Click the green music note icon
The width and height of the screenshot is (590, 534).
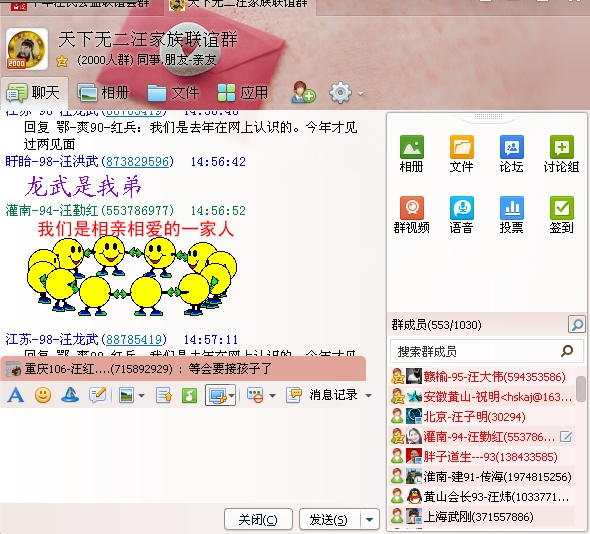[189, 396]
